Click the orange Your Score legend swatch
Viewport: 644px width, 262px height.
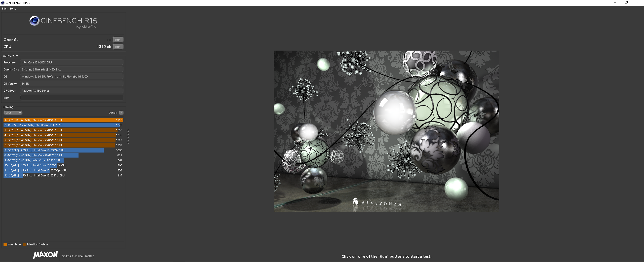pyautogui.click(x=5, y=244)
